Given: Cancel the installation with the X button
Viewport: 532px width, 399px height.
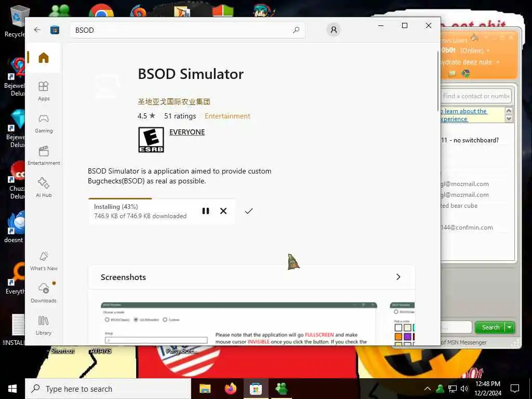Looking at the screenshot, I should [223, 211].
